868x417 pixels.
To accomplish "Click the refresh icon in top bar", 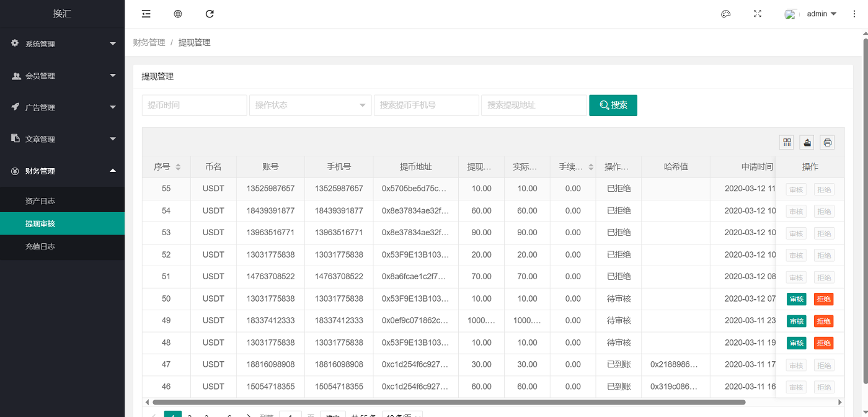I will point(210,14).
